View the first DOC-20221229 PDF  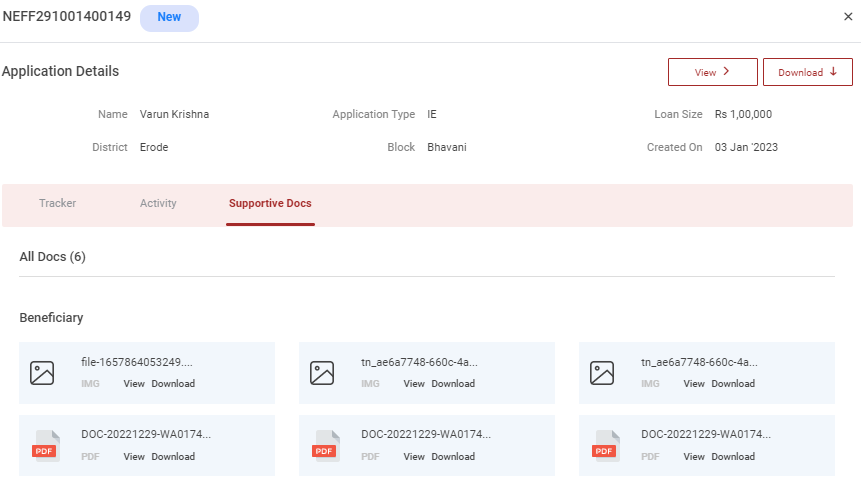pyautogui.click(x=134, y=457)
